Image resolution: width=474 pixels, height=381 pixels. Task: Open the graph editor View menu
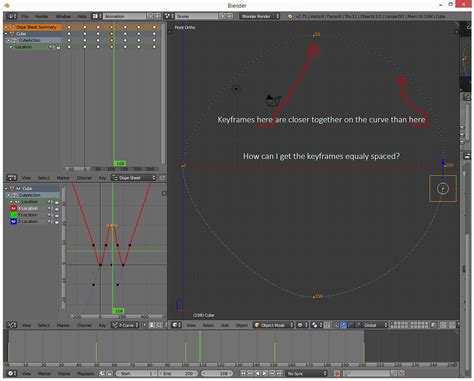point(26,325)
